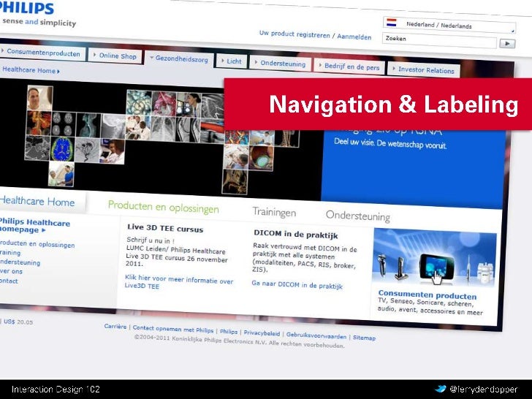Click the Twitter bird icon
532x399 pixels.
click(441, 389)
